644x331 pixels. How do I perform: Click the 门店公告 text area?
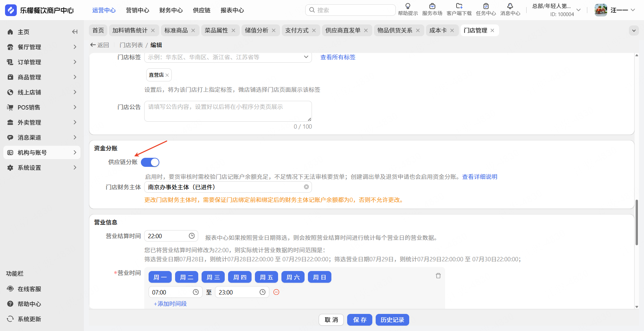click(x=228, y=111)
